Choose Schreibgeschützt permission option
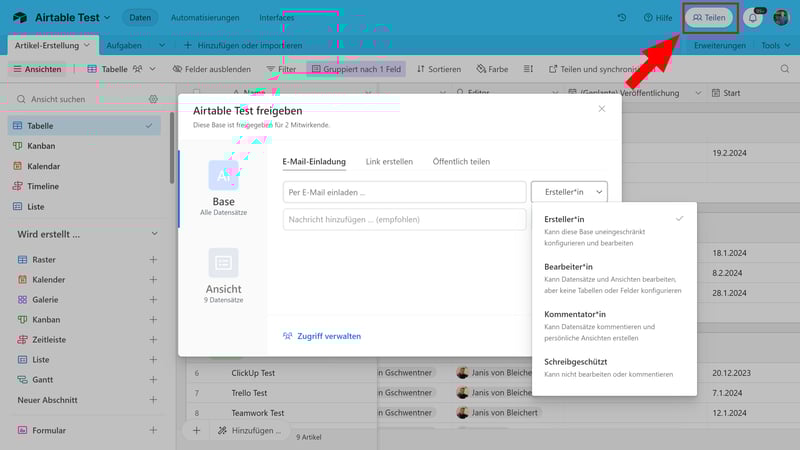 (614, 367)
